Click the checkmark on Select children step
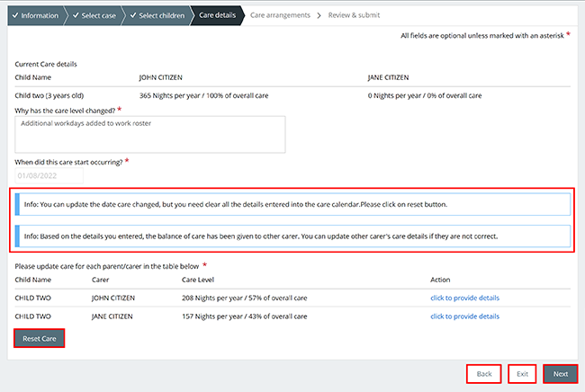The width and height of the screenshot is (585, 392). [133, 15]
